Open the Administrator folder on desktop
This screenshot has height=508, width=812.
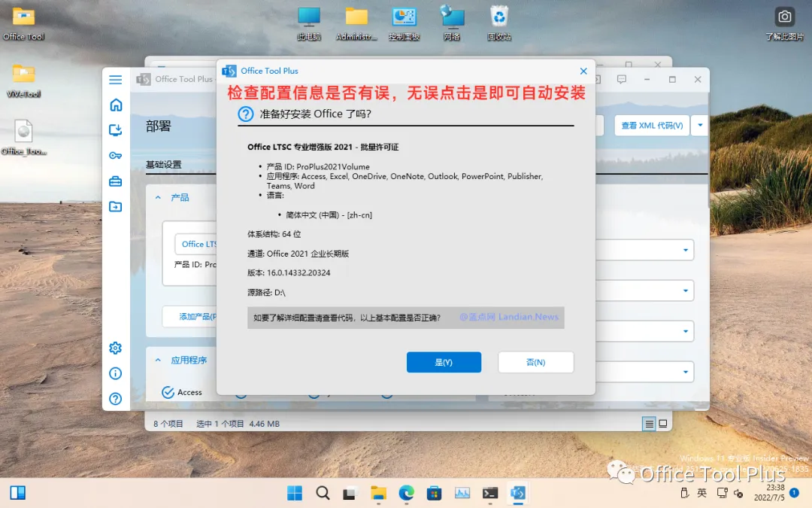tap(356, 24)
